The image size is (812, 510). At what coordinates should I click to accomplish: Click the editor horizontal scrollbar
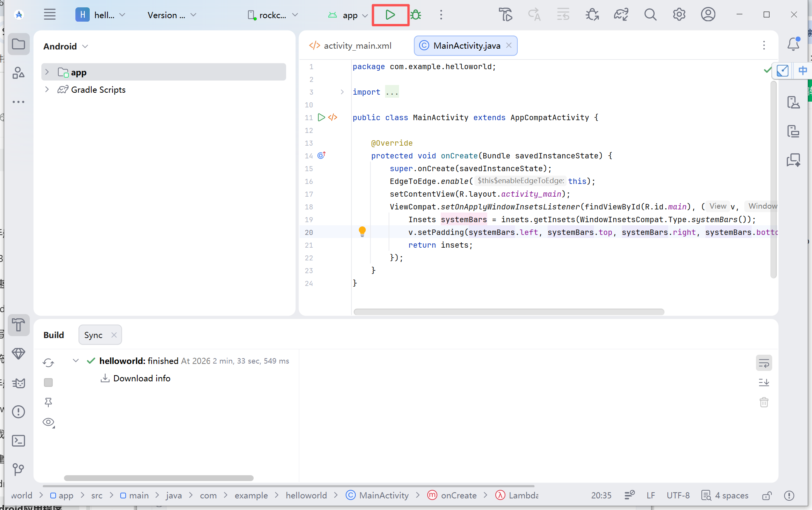(509, 311)
